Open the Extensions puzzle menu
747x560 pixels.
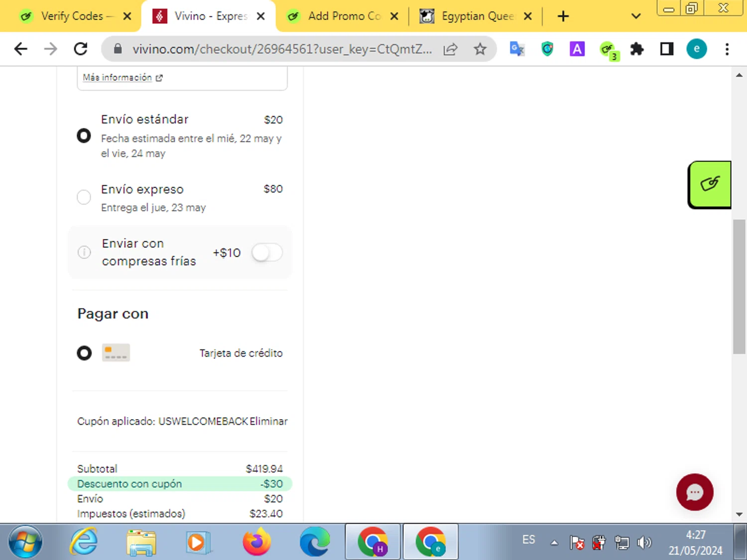637,49
